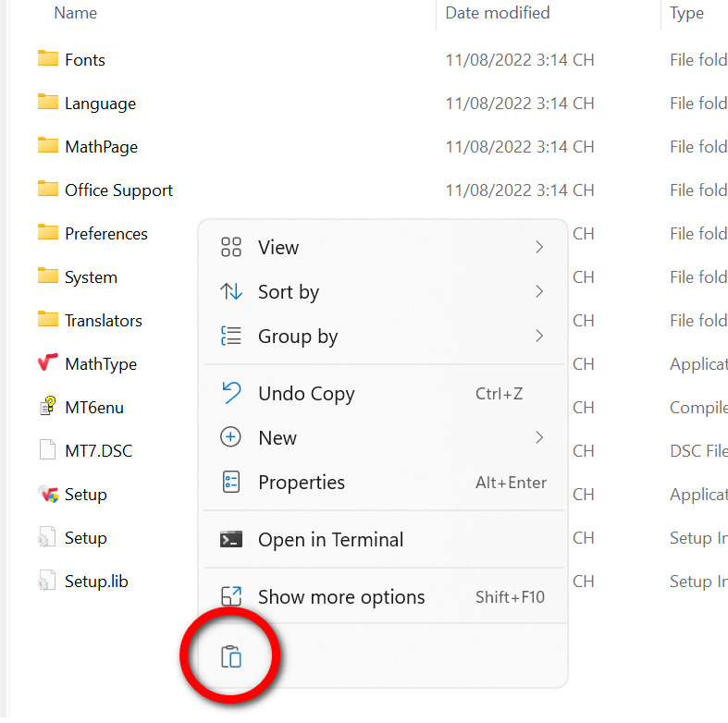Click the MathPage row date modified cell
The height and width of the screenshot is (723, 728).
tap(520, 147)
